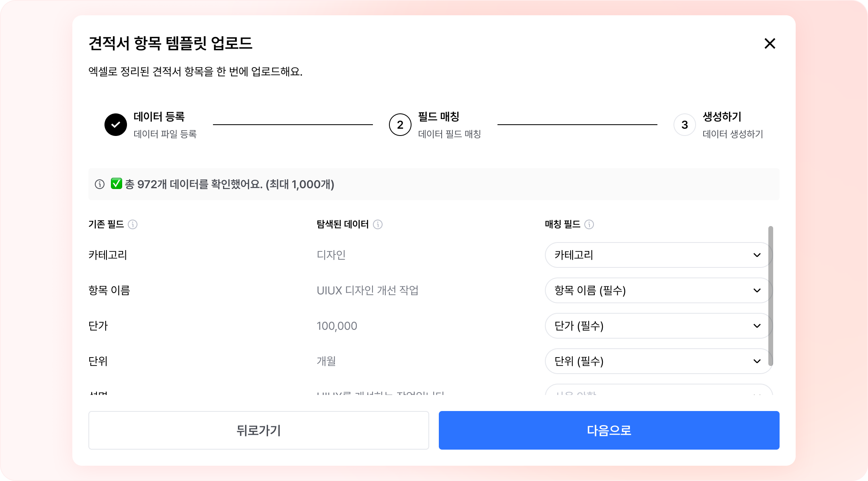The image size is (868, 481).
Task: Click chevron arrow on 카테고리 dropdown
Action: (x=757, y=255)
